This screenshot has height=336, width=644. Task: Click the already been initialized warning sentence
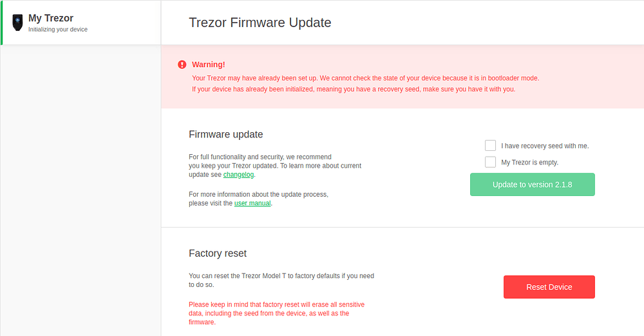354,89
